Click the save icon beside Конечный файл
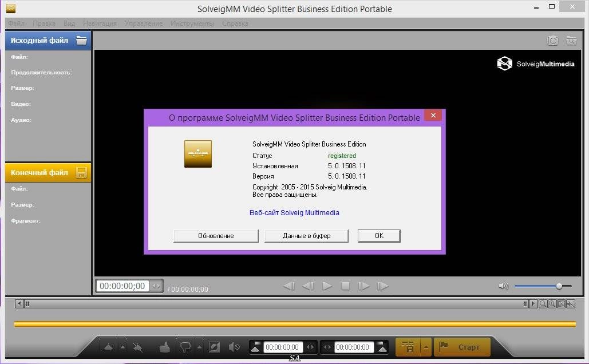Screen dimensions: 589x364 point(81,172)
